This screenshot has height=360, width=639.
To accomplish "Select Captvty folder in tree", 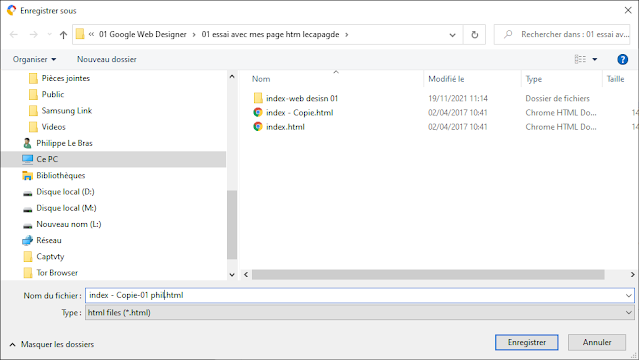I will [50, 257].
